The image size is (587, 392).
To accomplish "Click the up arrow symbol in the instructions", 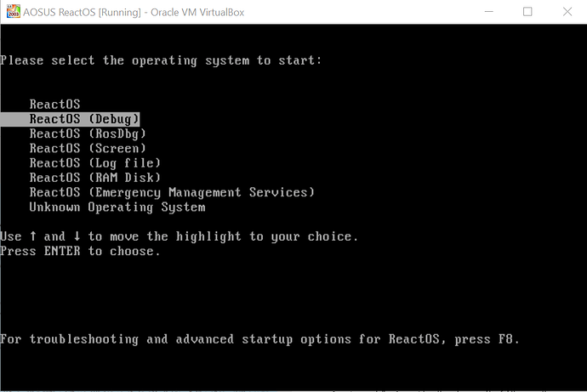I will point(34,236).
